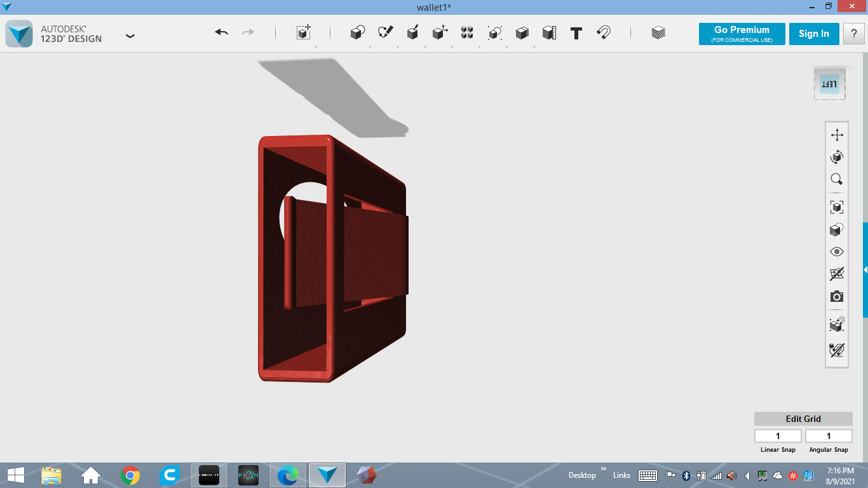Activate the Pan tool in navigation bar
The image size is (868, 488).
click(837, 135)
